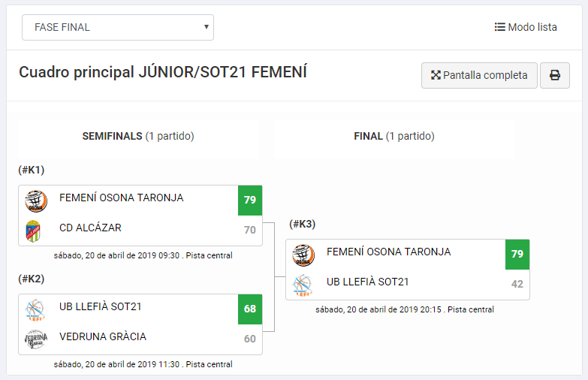Select the FINAL round header
The width and height of the screenshot is (588, 380).
394,136
